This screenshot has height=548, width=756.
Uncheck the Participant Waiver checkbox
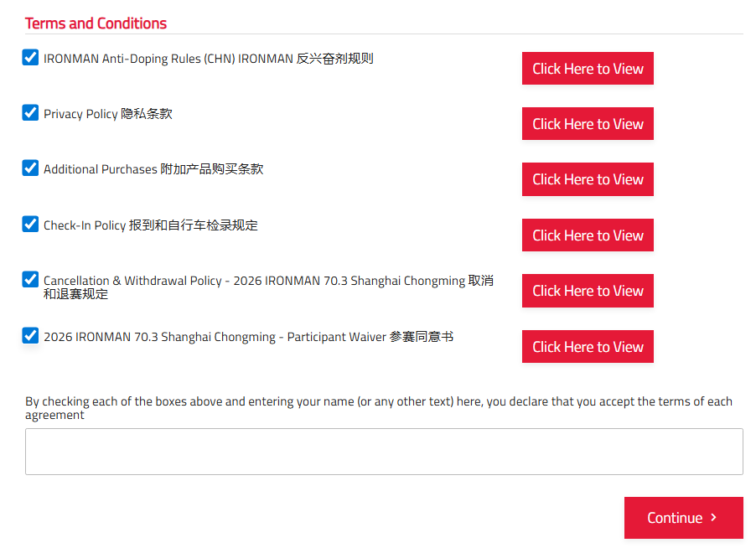(x=30, y=334)
